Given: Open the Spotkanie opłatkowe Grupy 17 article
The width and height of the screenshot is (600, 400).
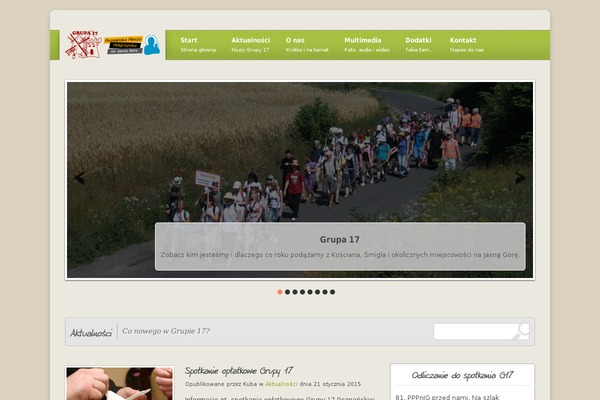Looking at the screenshot, I should click(x=239, y=371).
